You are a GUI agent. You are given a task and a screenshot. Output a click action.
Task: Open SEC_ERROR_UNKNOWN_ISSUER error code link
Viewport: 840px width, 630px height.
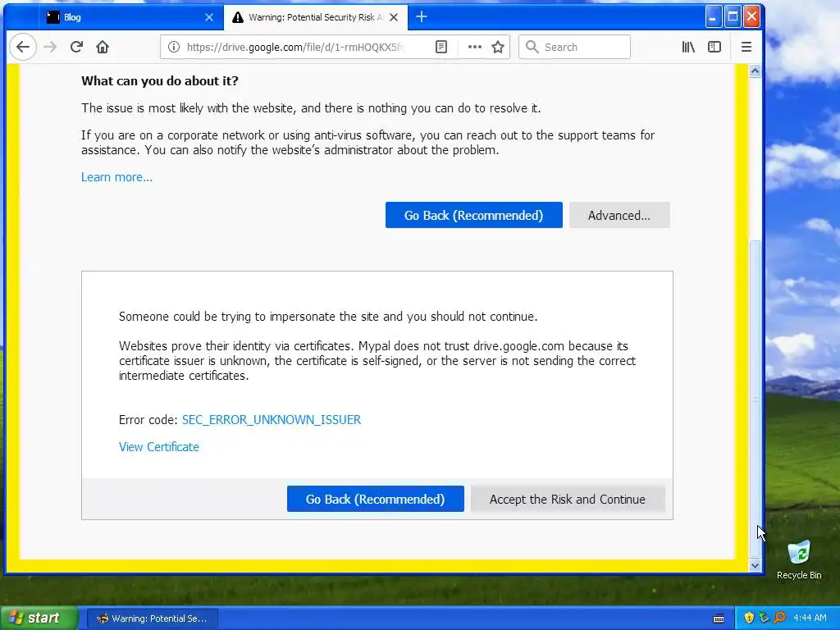(x=272, y=420)
